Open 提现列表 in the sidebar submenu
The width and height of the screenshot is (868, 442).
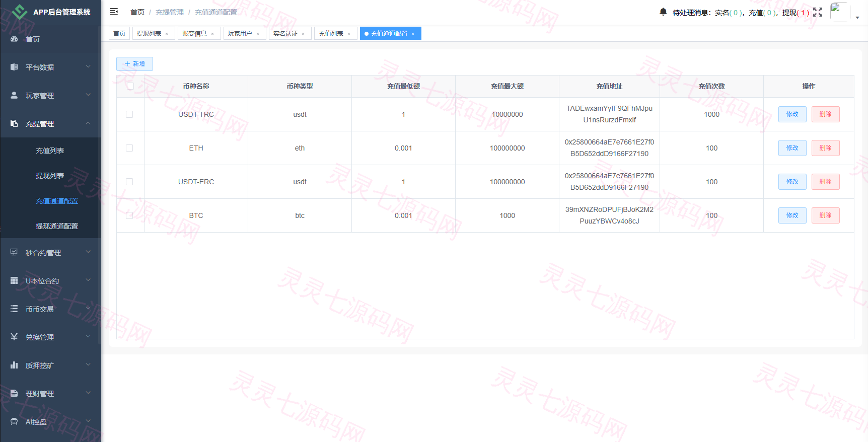pos(50,176)
